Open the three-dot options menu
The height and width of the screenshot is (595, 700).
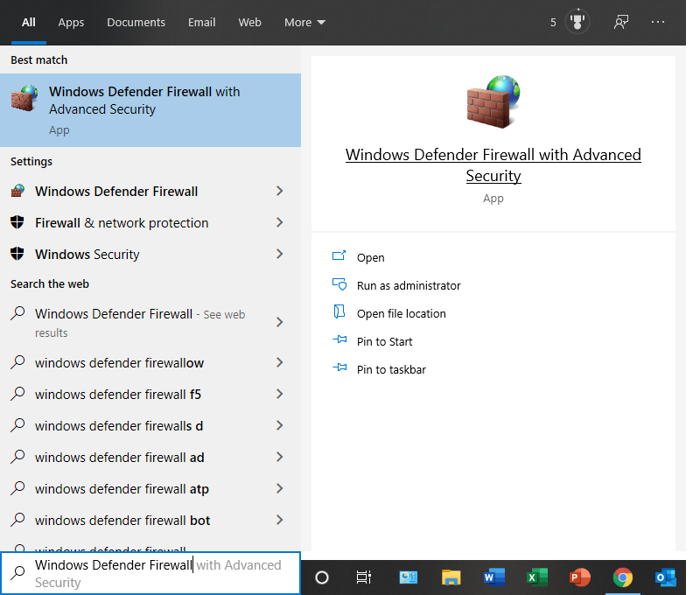(x=658, y=21)
